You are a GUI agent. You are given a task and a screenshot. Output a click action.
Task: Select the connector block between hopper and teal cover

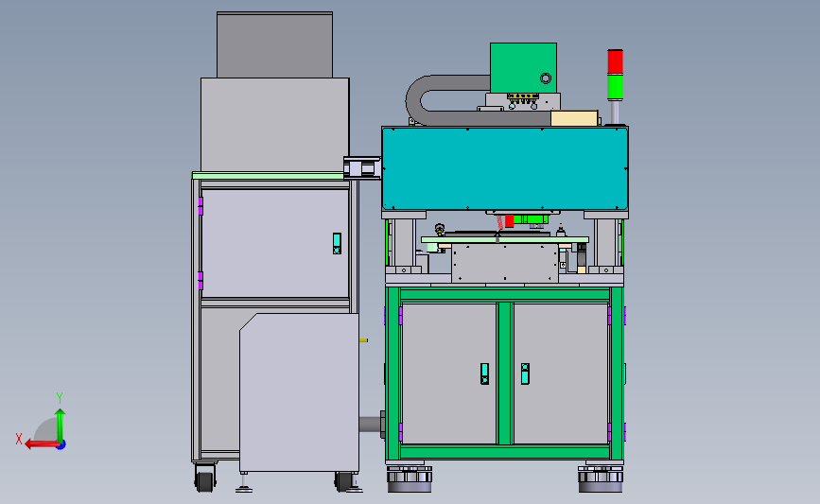pyautogui.click(x=362, y=168)
